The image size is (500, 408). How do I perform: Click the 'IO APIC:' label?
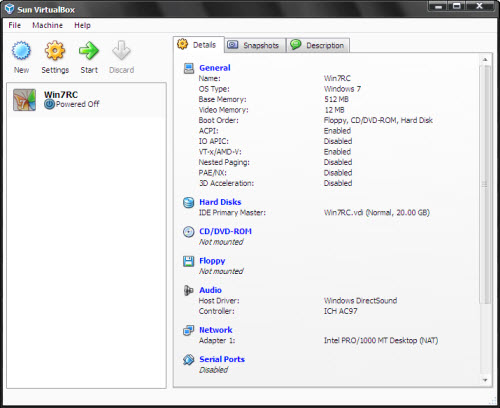214,141
